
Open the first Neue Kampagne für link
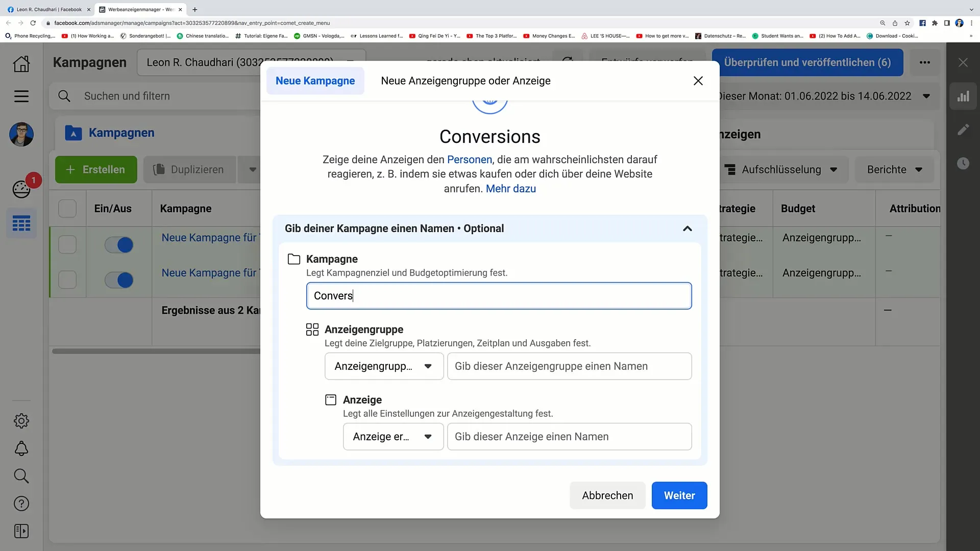(x=210, y=238)
